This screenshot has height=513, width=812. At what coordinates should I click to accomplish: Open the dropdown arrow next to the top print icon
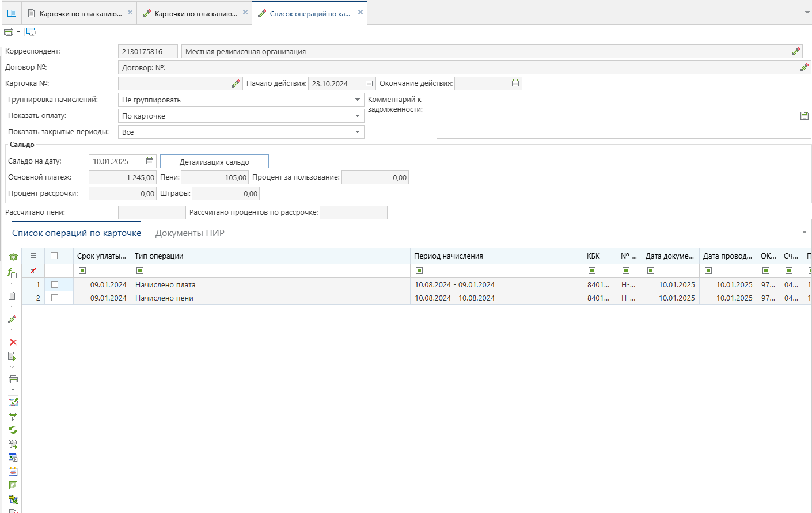point(18,32)
